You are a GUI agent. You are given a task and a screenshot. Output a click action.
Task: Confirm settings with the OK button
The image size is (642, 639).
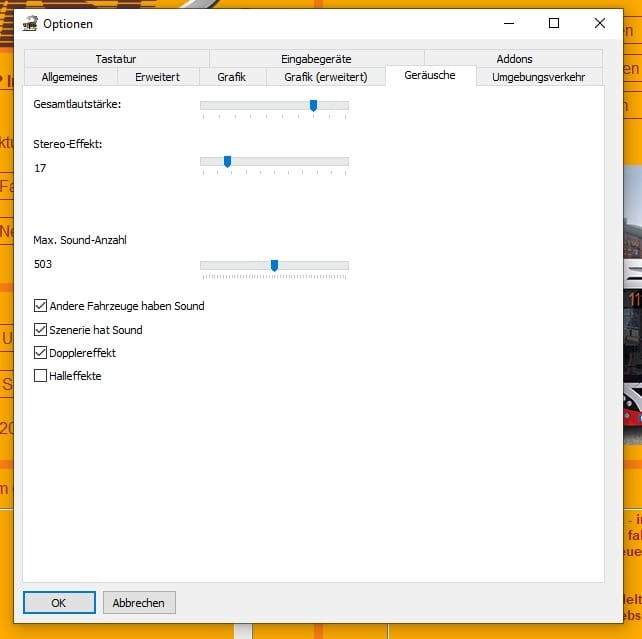pyautogui.click(x=59, y=603)
